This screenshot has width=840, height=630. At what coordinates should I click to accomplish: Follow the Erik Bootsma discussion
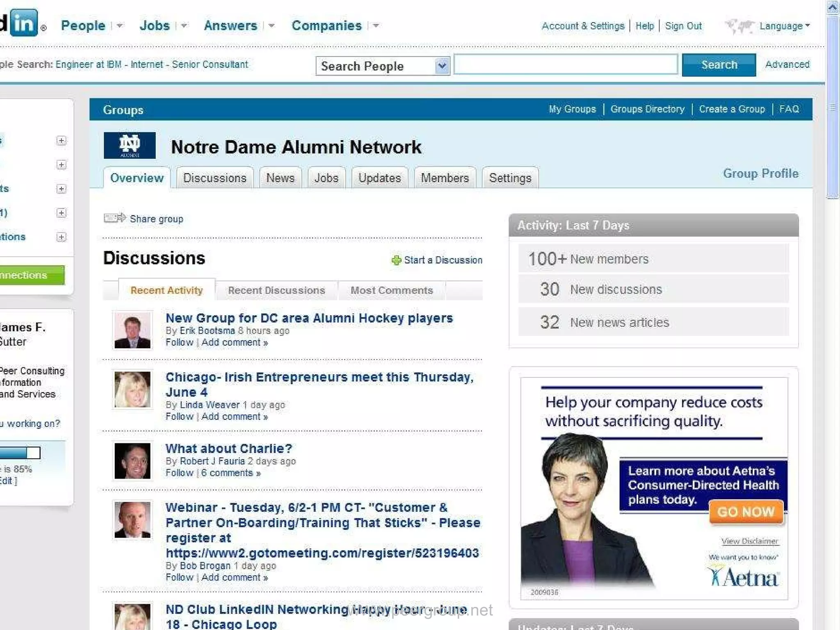[179, 342]
